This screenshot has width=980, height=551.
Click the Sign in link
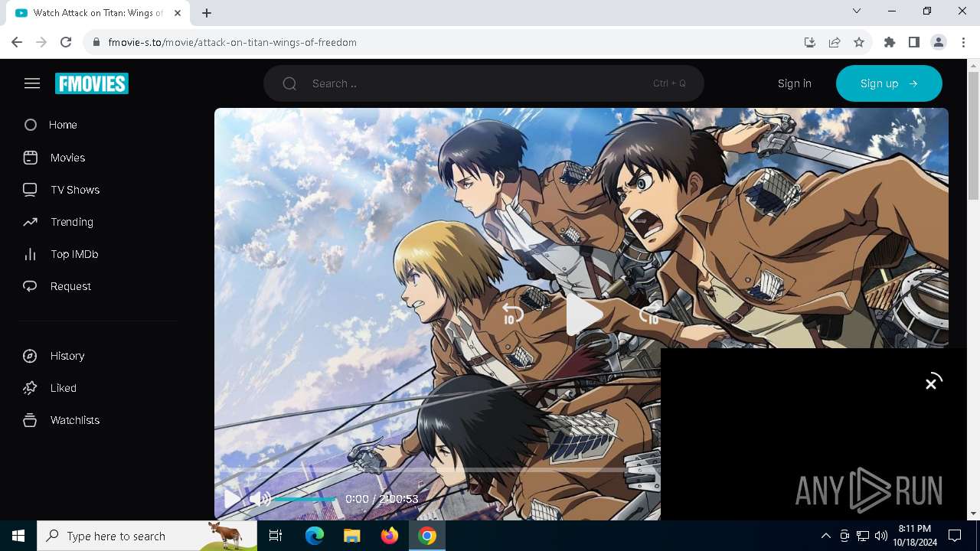795,83
